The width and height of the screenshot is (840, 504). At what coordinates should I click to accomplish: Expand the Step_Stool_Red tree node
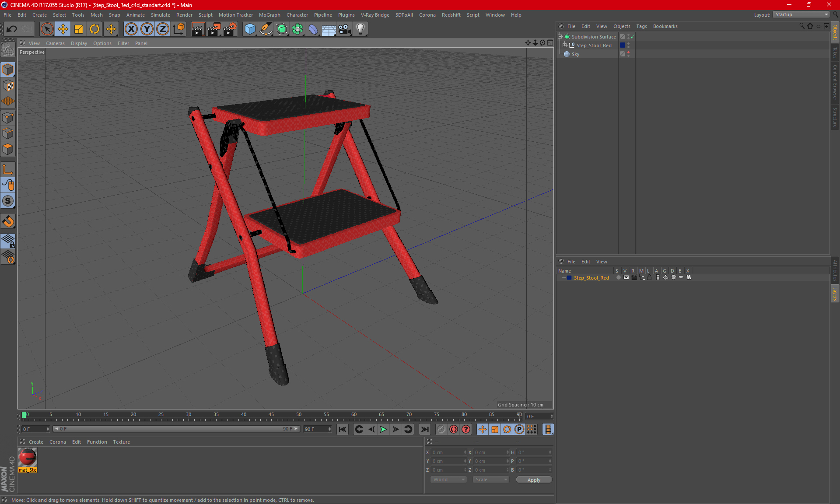[565, 45]
